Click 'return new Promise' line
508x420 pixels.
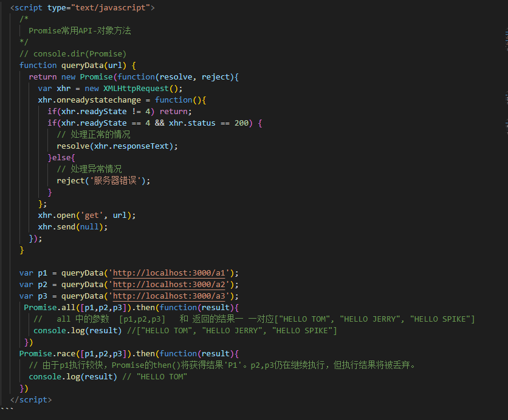pos(134,77)
